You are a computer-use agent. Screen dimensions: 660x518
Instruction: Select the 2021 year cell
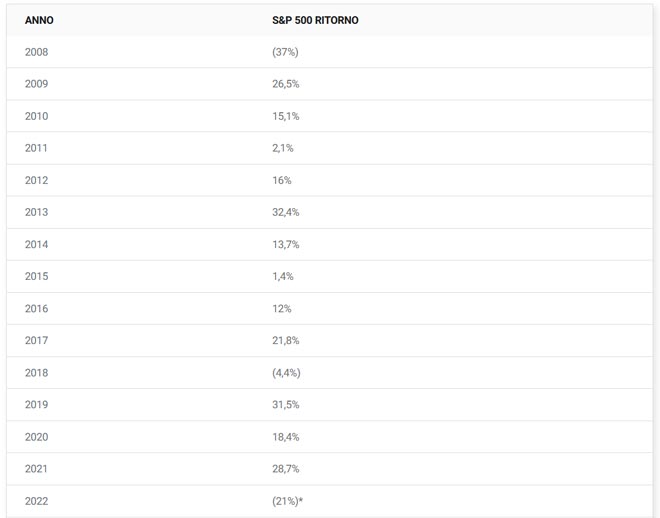pos(36,468)
